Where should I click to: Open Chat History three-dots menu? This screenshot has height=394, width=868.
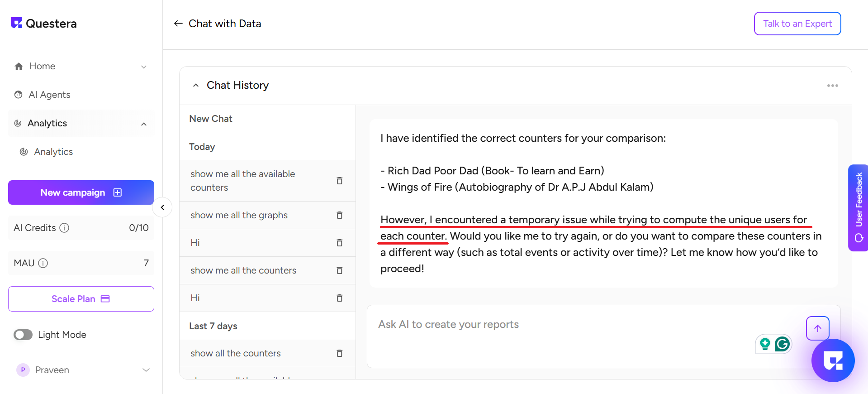[832, 86]
